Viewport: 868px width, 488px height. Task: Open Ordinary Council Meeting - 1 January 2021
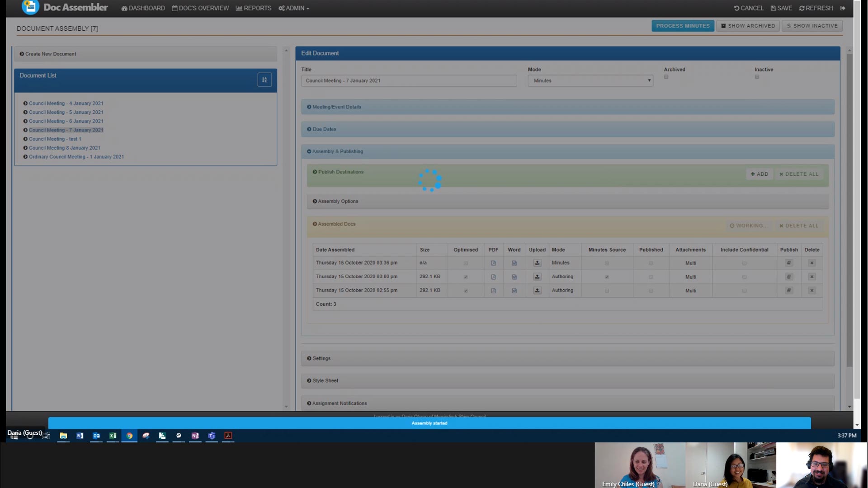pyautogui.click(x=76, y=157)
